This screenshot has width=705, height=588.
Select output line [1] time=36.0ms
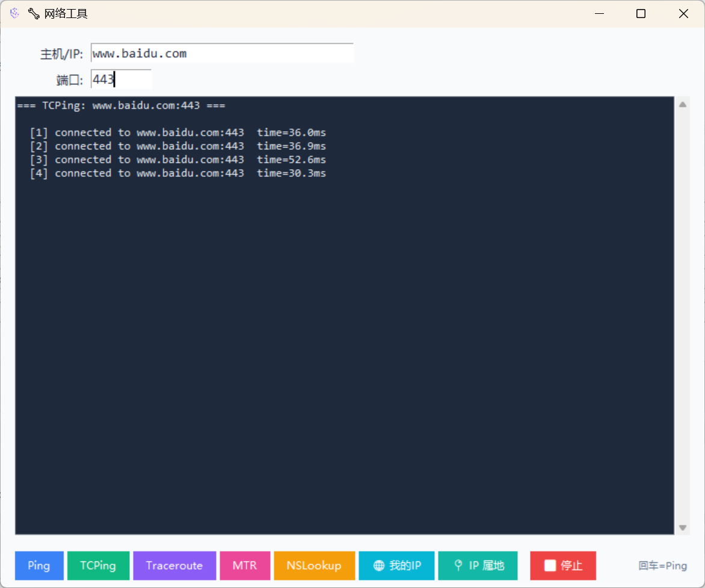tap(177, 133)
